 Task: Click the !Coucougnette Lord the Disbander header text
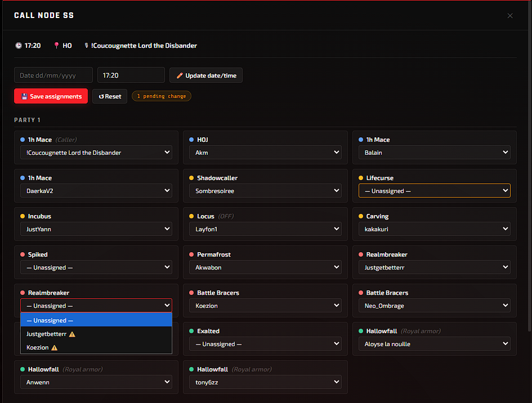point(144,46)
